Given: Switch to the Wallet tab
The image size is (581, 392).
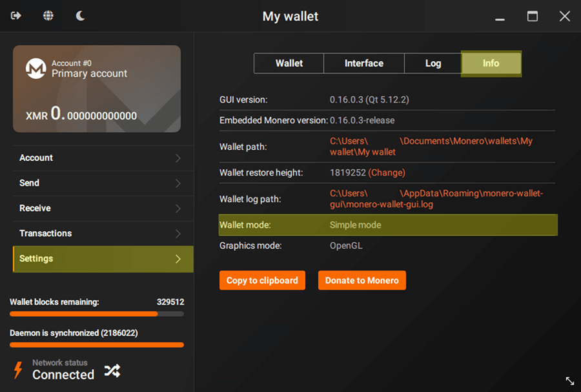Looking at the screenshot, I should tap(289, 63).
